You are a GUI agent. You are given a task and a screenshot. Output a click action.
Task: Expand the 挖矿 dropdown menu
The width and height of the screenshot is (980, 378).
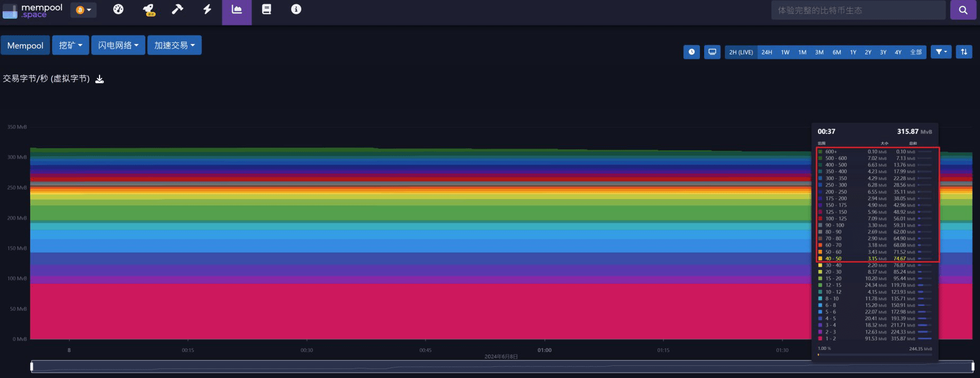click(x=70, y=46)
